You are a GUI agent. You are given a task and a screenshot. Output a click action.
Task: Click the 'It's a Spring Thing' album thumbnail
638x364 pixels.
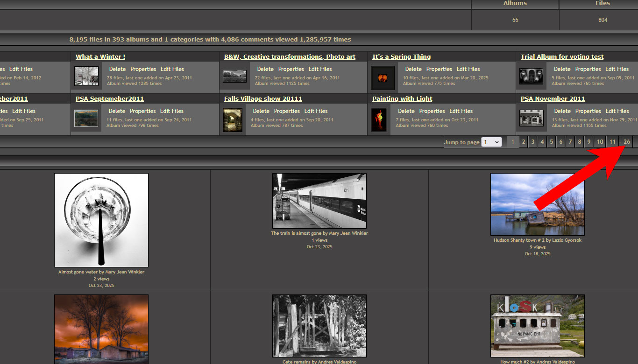383,77
